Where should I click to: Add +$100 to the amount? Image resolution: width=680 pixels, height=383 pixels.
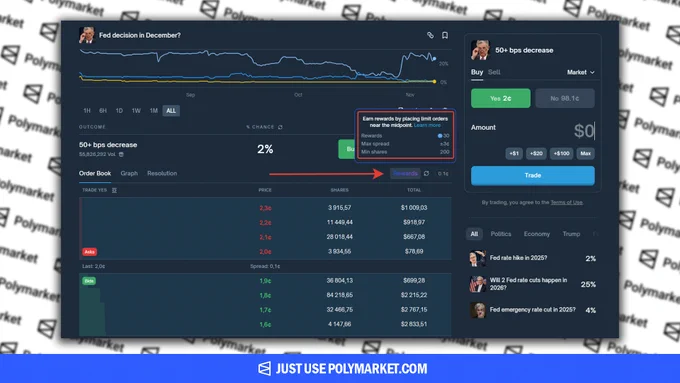click(x=561, y=154)
